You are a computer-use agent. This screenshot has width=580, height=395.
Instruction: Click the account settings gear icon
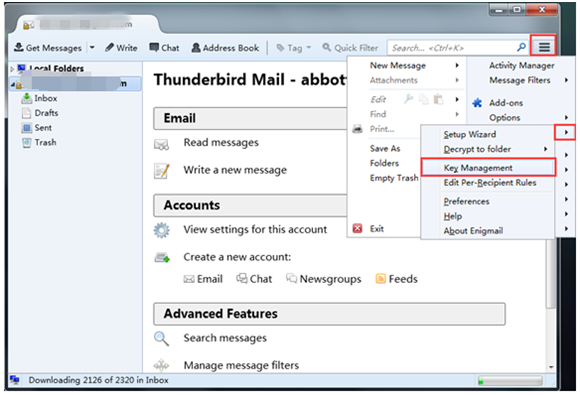(x=162, y=230)
